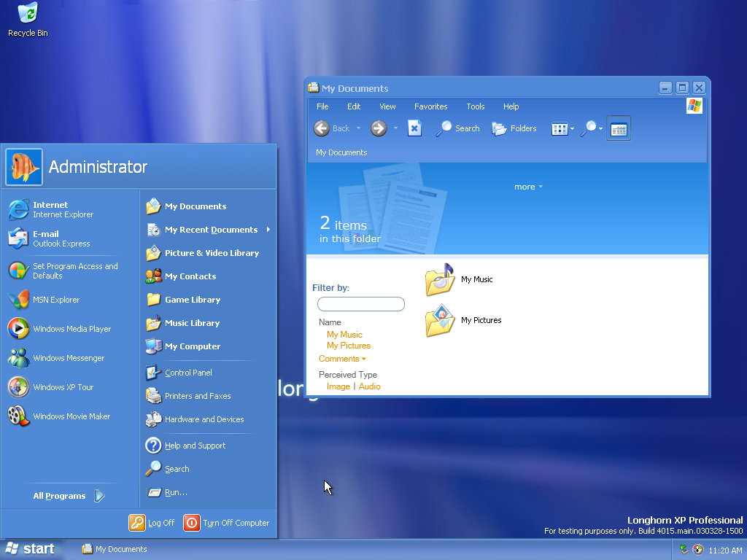Click the Log Off button
The height and width of the screenshot is (560, 747).
click(x=152, y=523)
